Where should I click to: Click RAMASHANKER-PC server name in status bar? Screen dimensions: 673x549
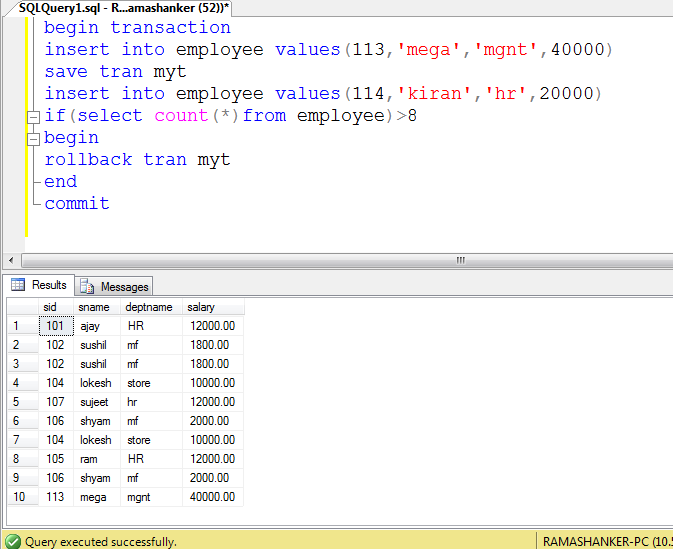(x=596, y=541)
